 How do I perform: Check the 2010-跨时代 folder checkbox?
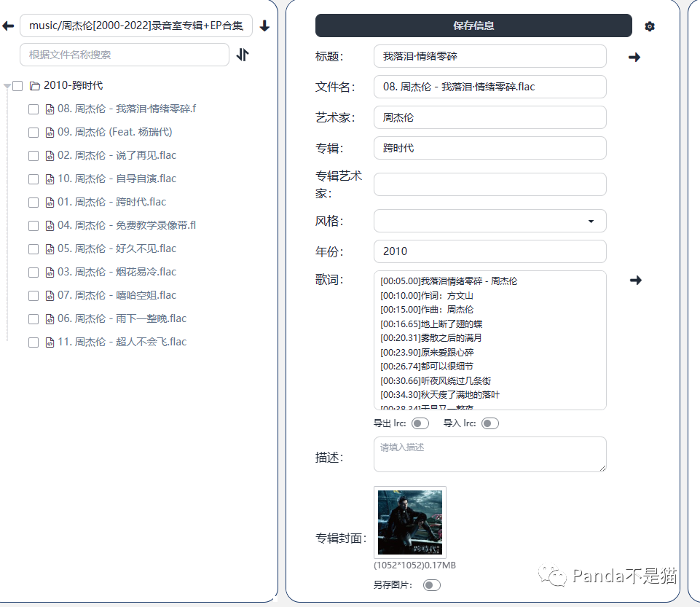tap(17, 86)
